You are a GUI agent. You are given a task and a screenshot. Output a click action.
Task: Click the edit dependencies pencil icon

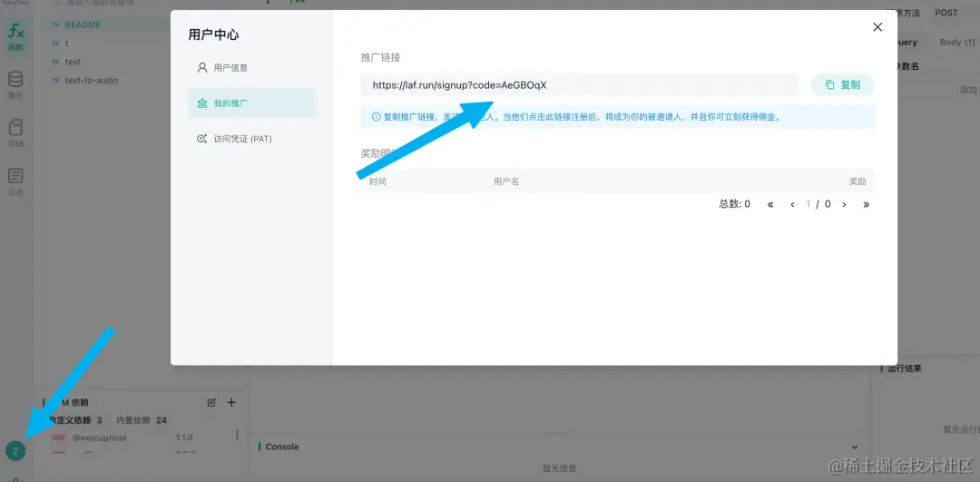pos(211,403)
